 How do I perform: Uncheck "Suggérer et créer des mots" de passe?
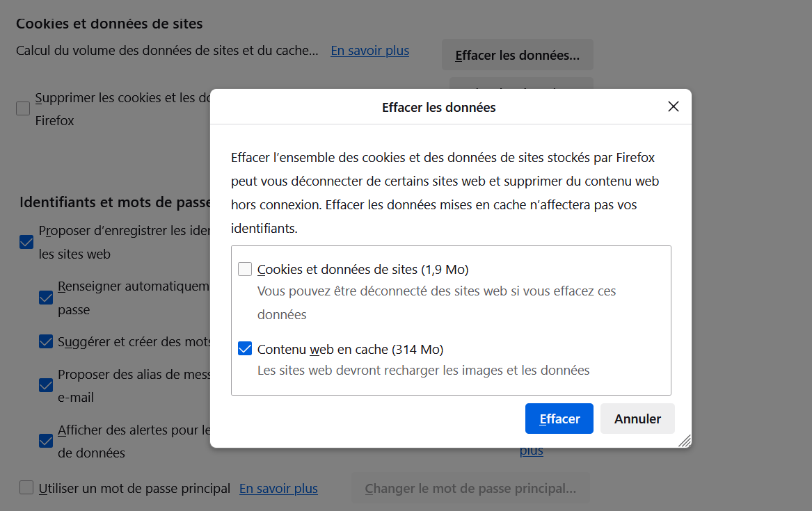45,341
